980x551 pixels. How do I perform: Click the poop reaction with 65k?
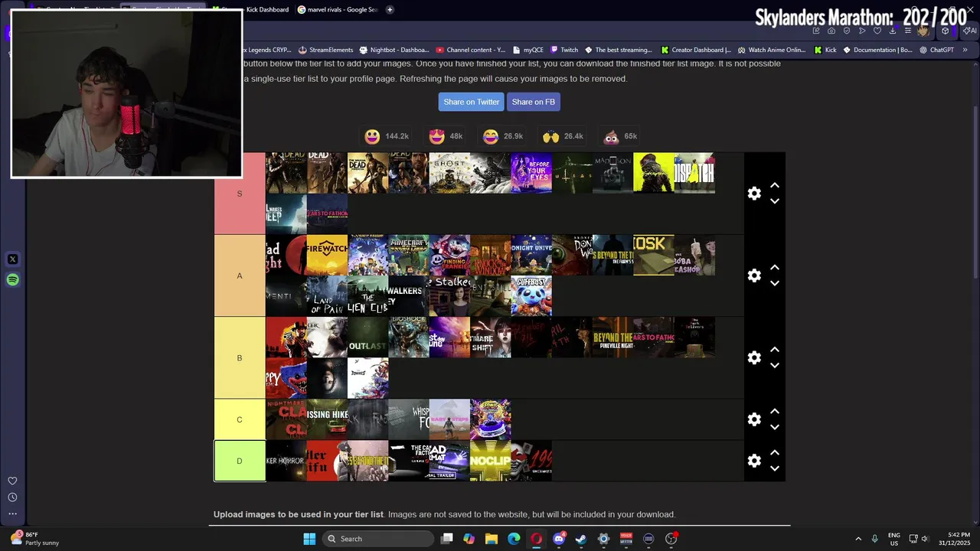coord(620,136)
